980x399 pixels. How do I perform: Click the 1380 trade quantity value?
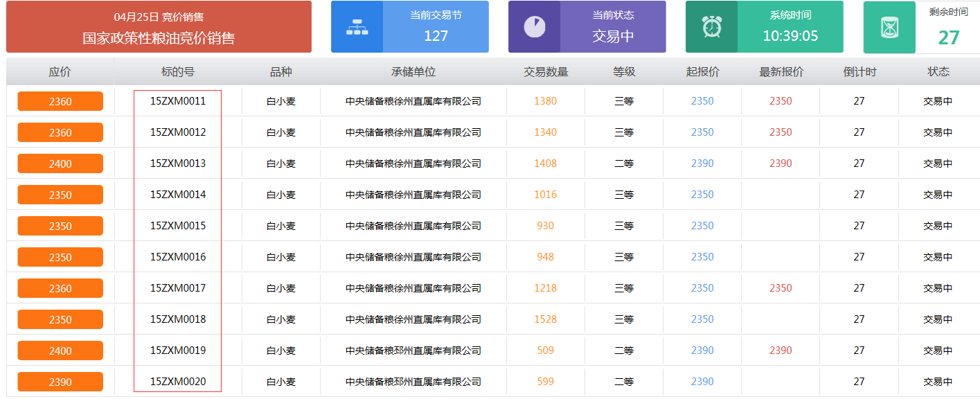pyautogui.click(x=546, y=101)
